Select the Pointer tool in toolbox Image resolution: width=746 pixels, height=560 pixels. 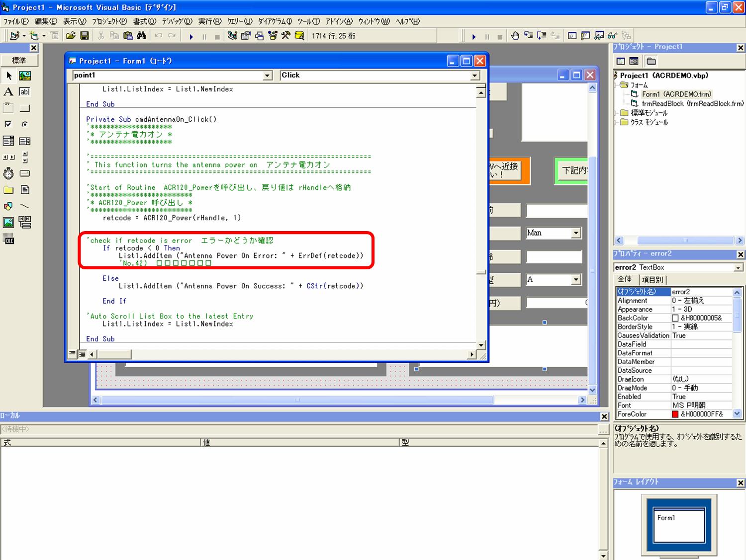point(8,76)
